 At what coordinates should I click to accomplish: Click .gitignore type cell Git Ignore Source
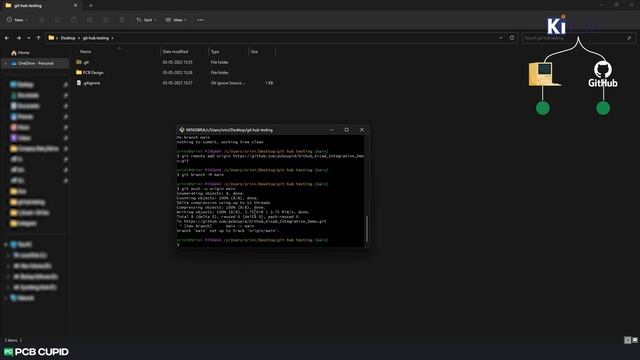pos(228,83)
